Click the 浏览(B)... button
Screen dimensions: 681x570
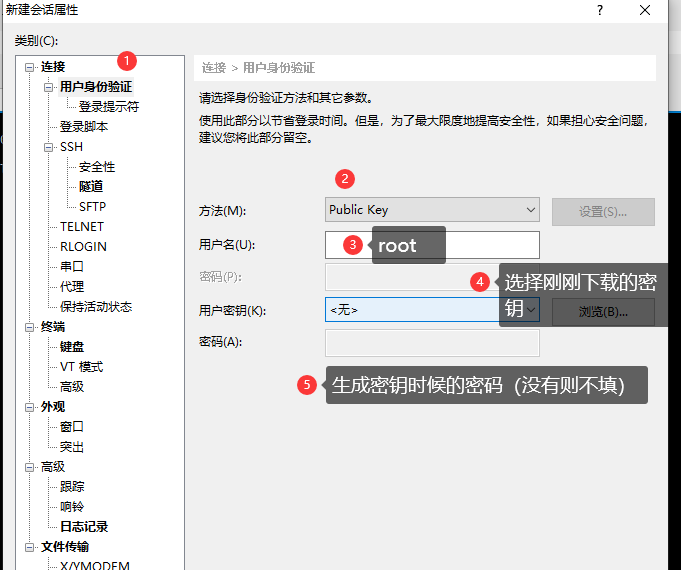603,311
